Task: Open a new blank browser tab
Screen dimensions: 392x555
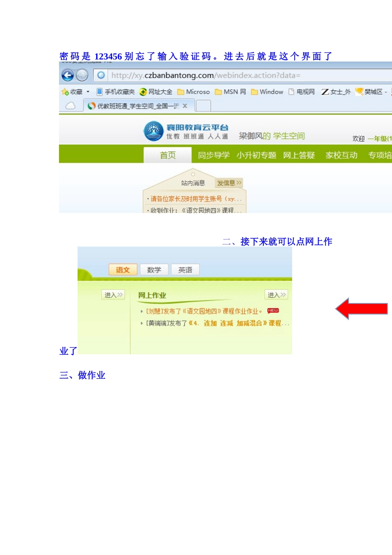Action: point(203,106)
